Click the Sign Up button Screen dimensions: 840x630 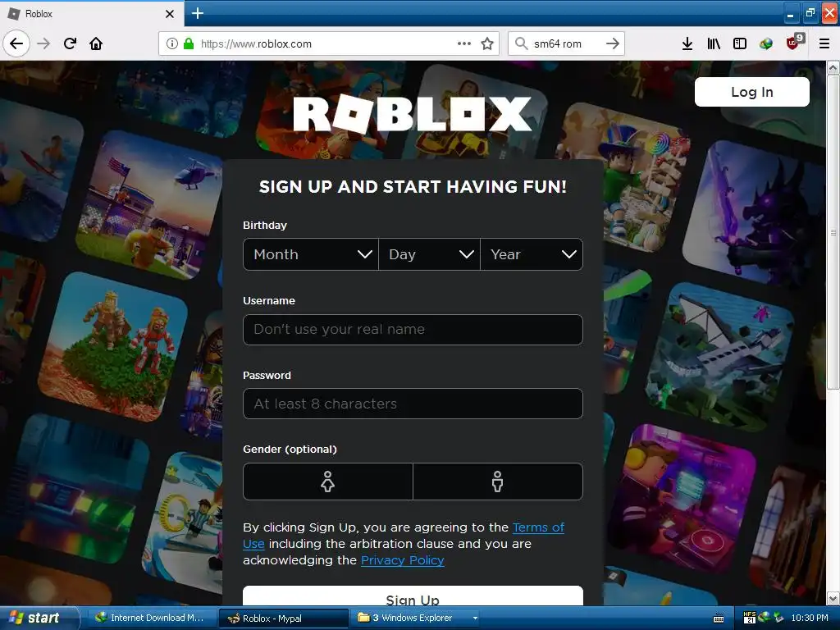point(413,596)
